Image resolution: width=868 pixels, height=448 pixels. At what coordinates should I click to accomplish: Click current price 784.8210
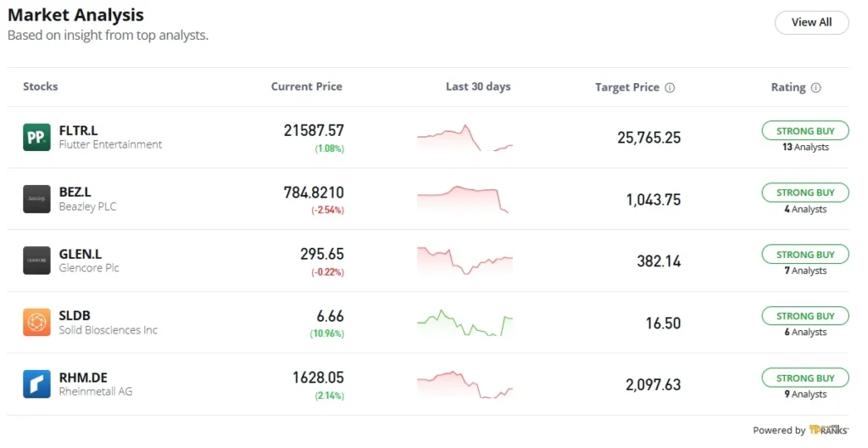point(314,193)
